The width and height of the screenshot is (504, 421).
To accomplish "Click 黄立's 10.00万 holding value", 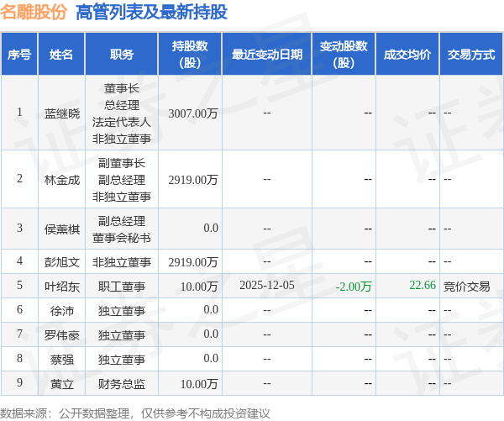I will (x=199, y=384).
